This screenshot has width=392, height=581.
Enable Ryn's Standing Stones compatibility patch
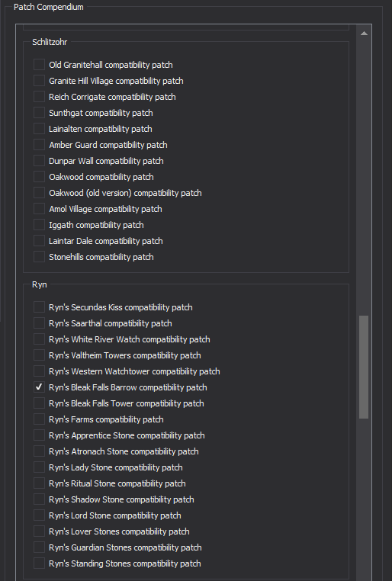(x=39, y=563)
